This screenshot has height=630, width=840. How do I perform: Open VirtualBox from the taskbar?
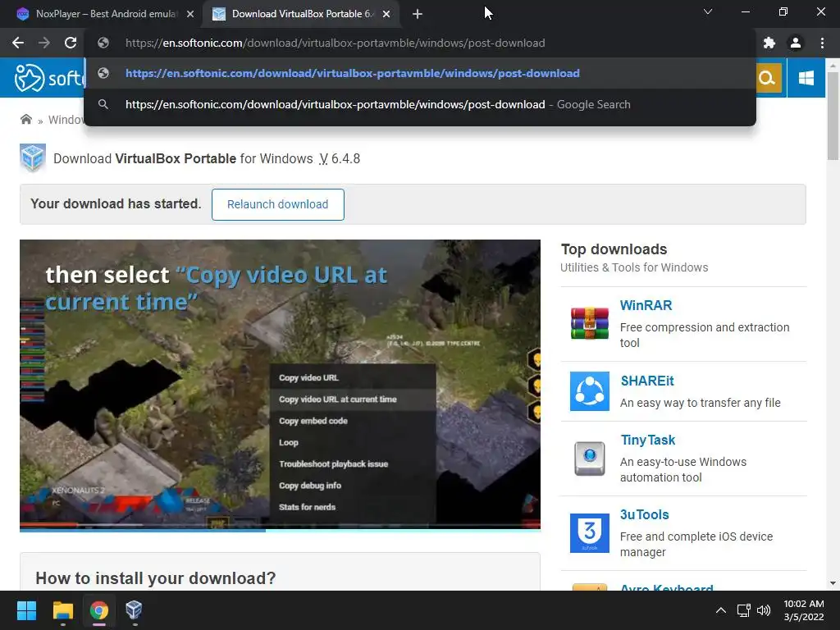[x=134, y=610]
